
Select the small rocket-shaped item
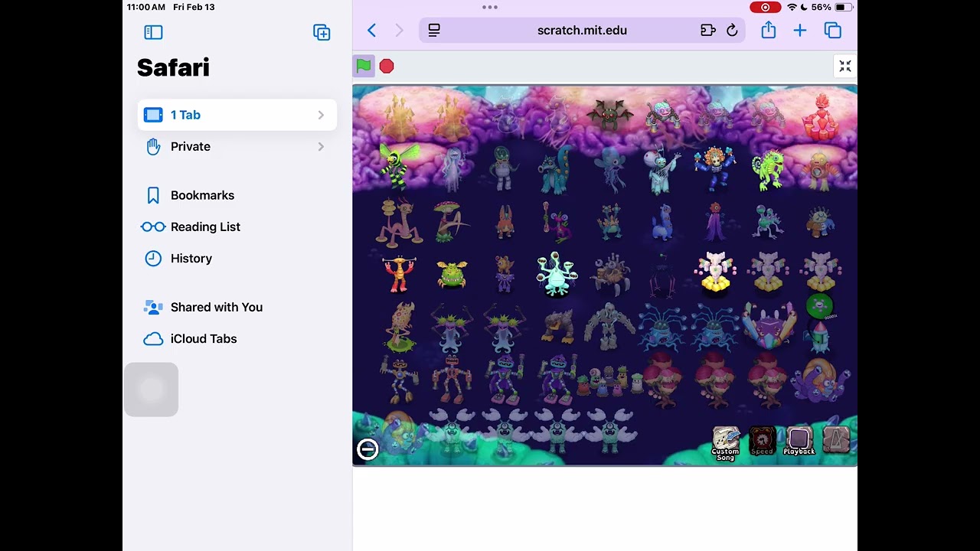point(820,335)
